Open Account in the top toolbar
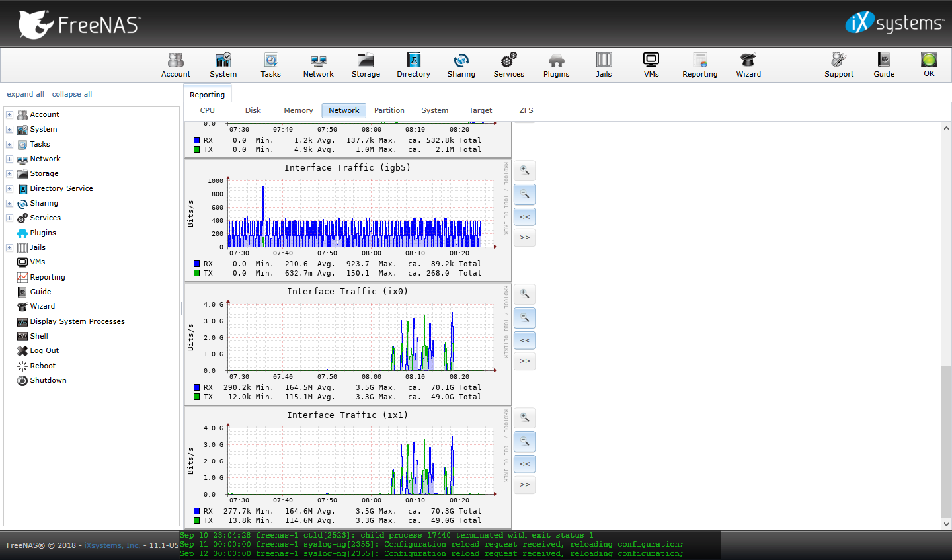Screen dimensions: 952x560 [x=176, y=65]
